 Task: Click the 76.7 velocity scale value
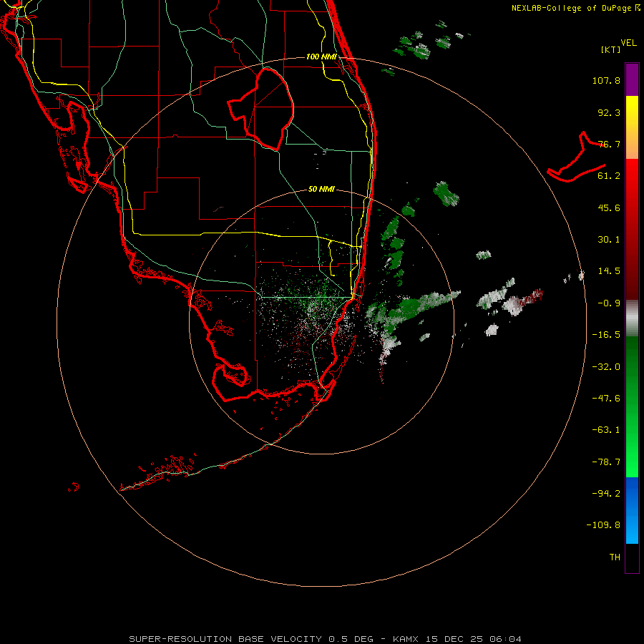pyautogui.click(x=609, y=144)
